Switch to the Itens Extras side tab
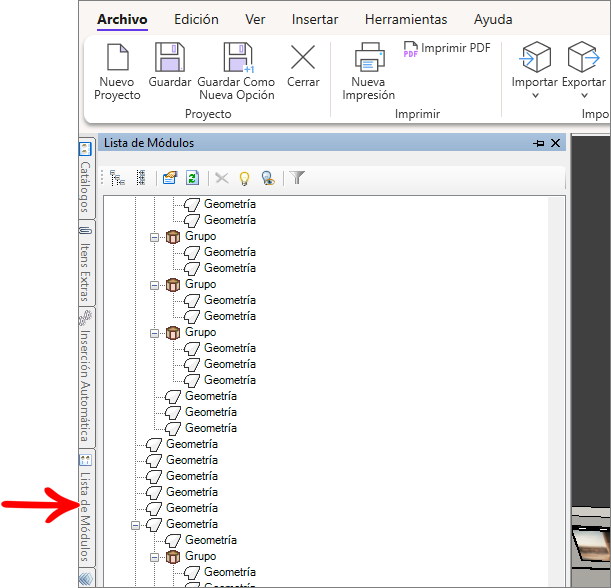 point(86,263)
